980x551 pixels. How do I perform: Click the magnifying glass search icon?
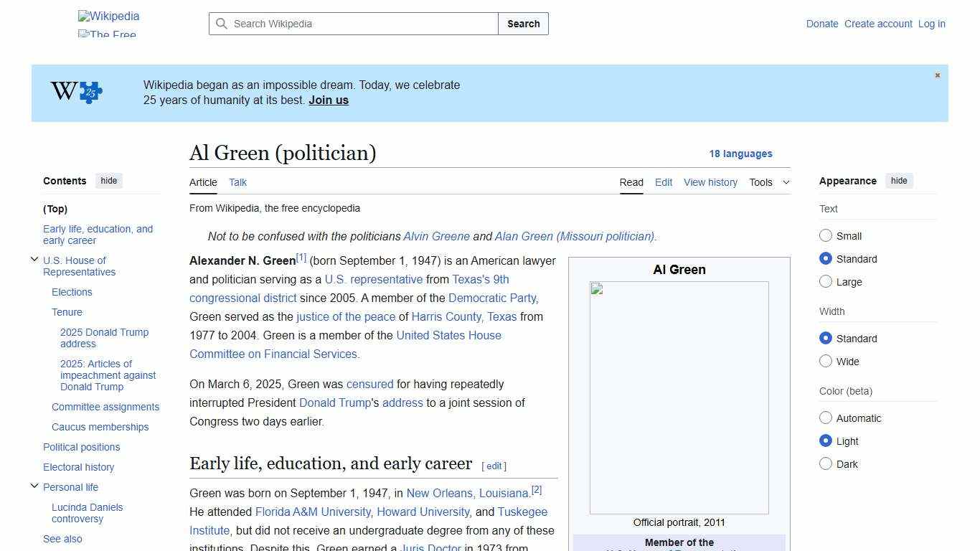[x=222, y=24]
